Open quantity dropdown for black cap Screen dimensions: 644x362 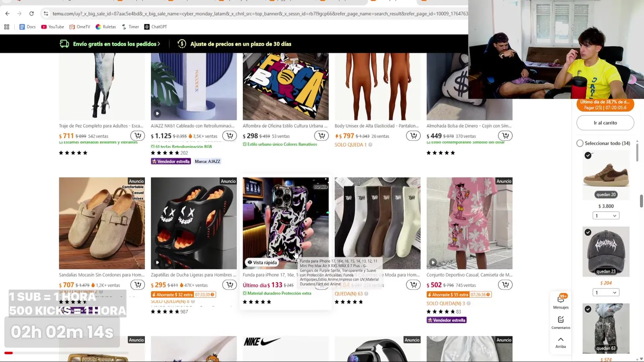tap(606, 293)
